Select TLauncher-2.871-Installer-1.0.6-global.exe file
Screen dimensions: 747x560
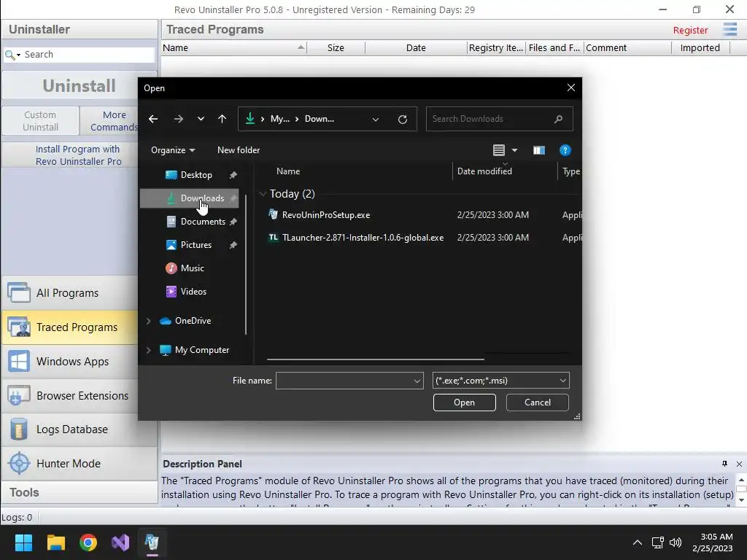pyautogui.click(x=363, y=238)
